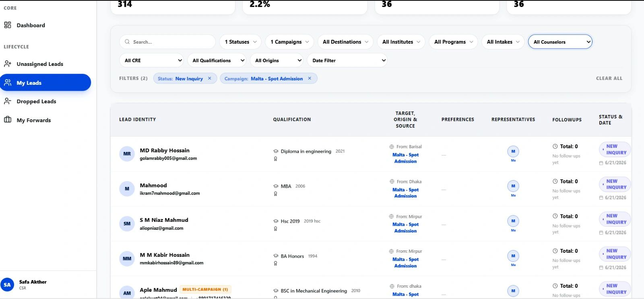Open the All Qualifications dropdown
The height and width of the screenshot is (299, 644).
pos(217,60)
